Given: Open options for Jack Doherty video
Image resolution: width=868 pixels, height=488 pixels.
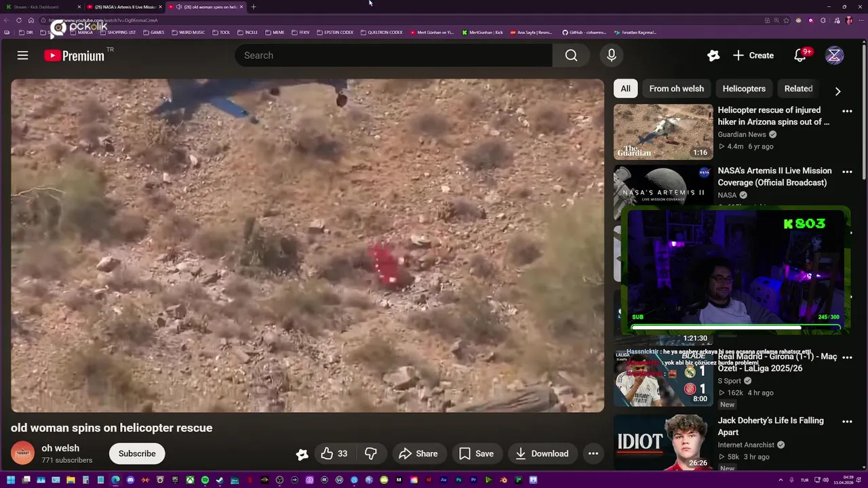Looking at the screenshot, I should tap(847, 422).
